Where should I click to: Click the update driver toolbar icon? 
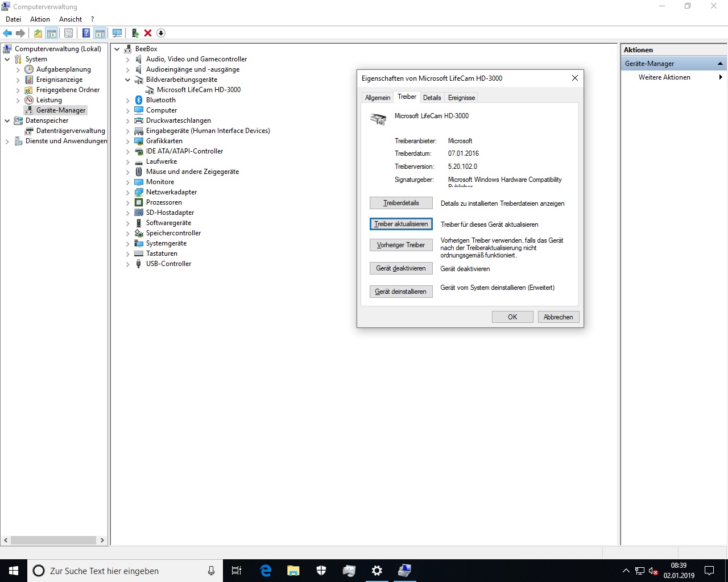click(x=135, y=33)
